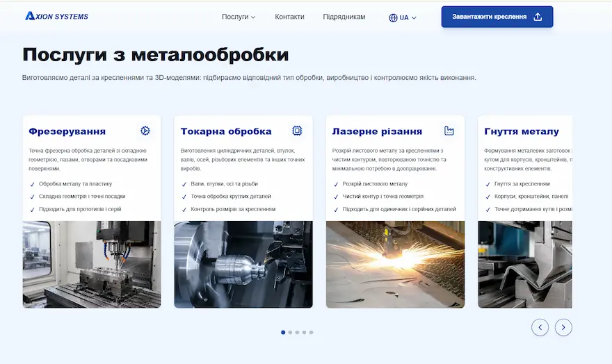Click the factory icon on Лазерне різання card

(x=449, y=131)
